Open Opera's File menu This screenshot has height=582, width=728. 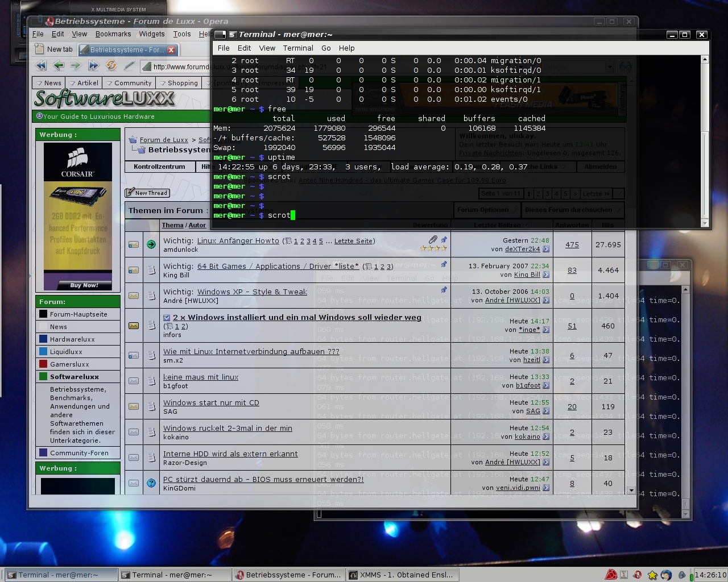[x=38, y=34]
